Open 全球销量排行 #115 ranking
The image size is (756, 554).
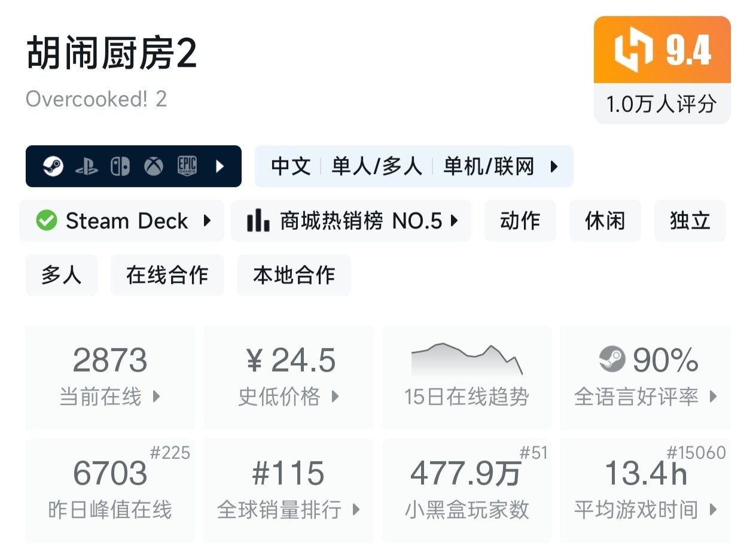tap(289, 491)
